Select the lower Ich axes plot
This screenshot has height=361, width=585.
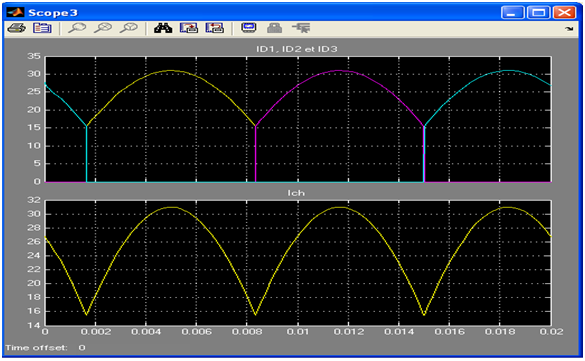[x=298, y=263]
